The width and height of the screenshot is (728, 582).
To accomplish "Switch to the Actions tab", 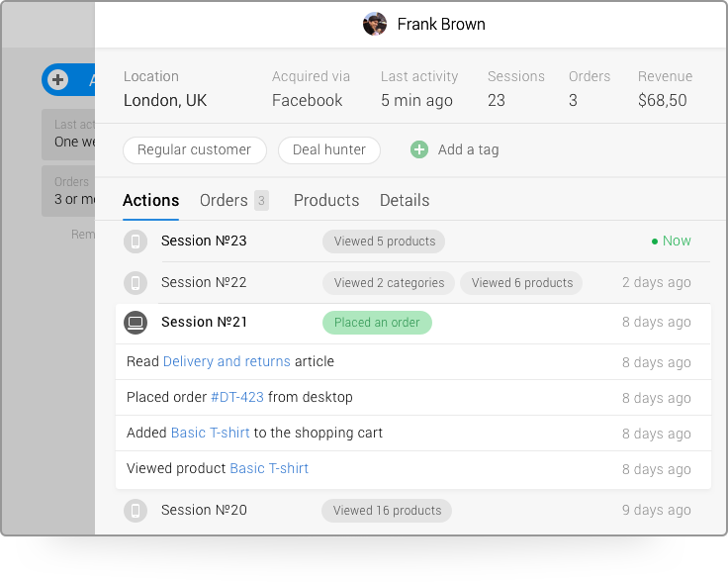I will [x=150, y=201].
